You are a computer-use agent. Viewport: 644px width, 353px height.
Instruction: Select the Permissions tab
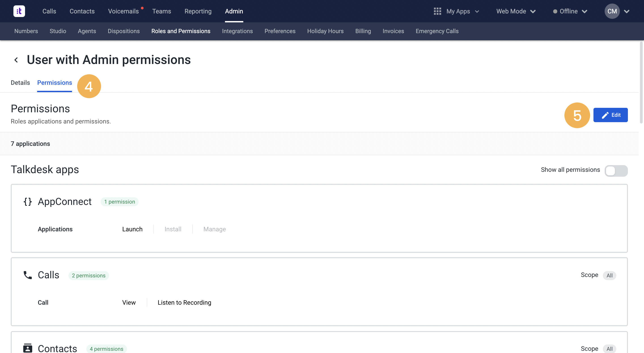point(55,83)
